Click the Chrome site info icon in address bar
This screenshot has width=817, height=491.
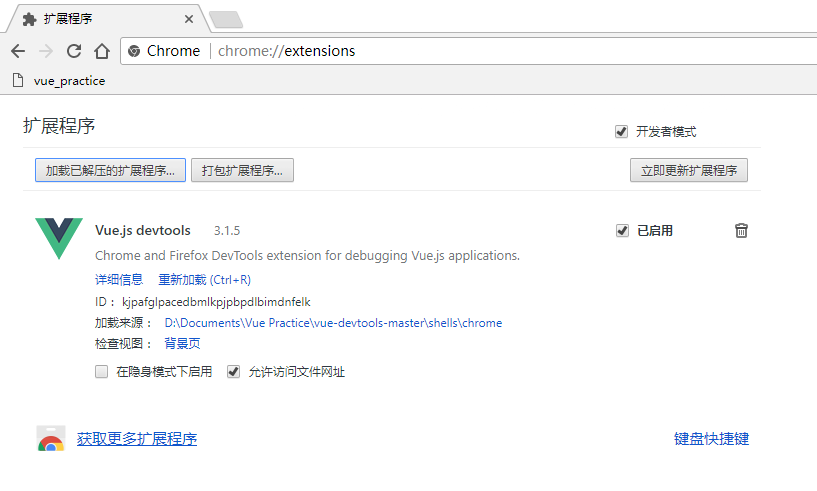point(134,51)
